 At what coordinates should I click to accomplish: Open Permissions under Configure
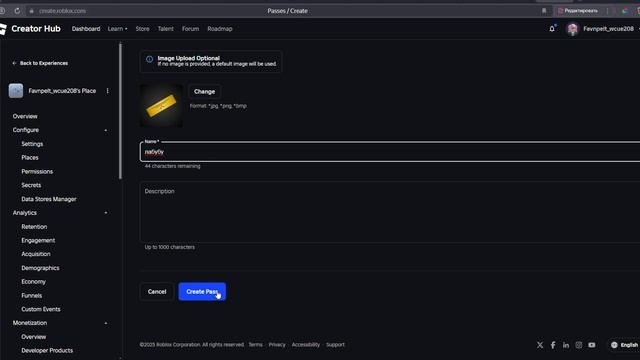point(37,171)
